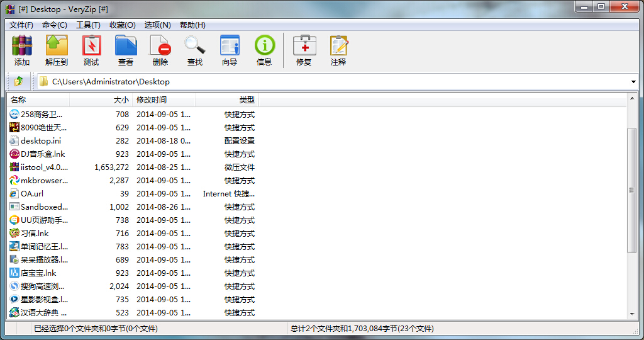Select the Sandboxed... file name
The width and height of the screenshot is (644, 340).
point(45,207)
